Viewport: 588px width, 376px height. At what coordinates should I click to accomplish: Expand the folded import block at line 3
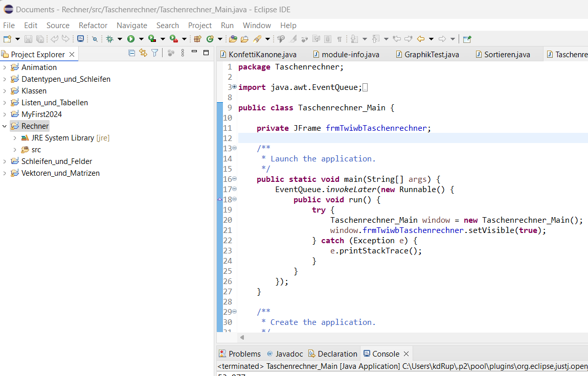click(x=235, y=87)
